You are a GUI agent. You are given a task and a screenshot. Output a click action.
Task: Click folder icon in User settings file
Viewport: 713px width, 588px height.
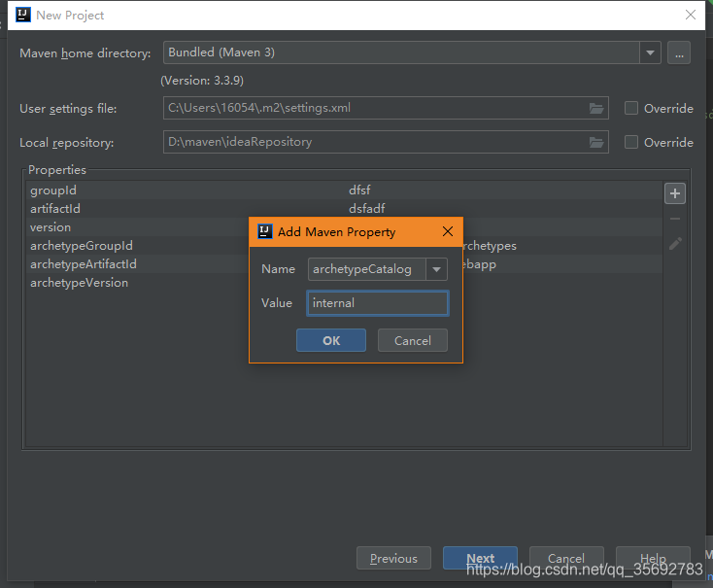(x=596, y=108)
